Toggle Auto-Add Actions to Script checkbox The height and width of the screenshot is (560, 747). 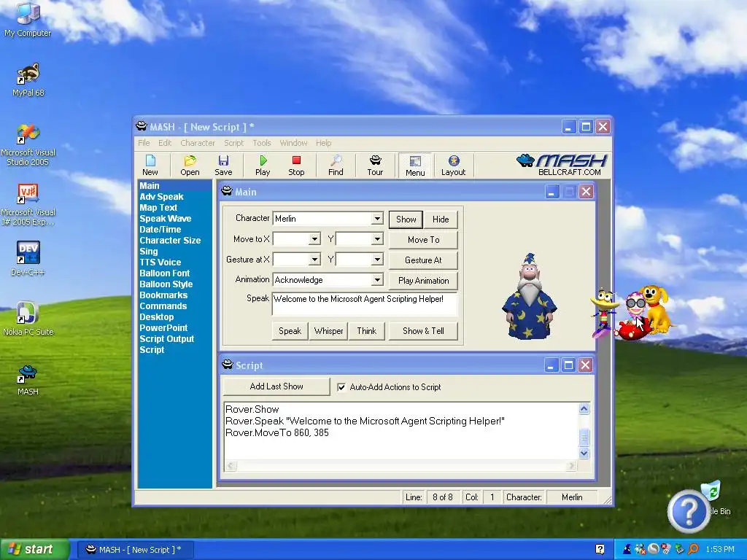coord(341,387)
